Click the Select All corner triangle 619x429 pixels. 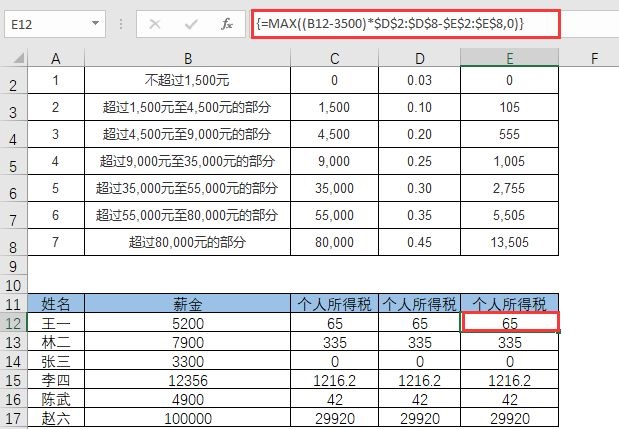coord(19,58)
